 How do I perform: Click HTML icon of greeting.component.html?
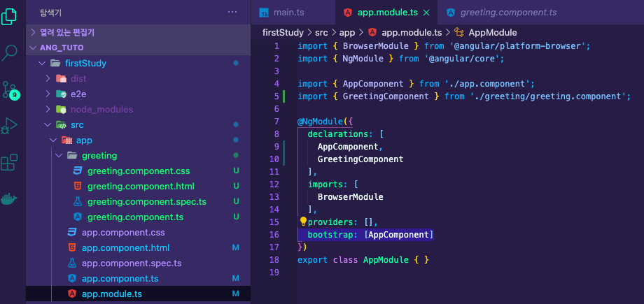pos(77,187)
